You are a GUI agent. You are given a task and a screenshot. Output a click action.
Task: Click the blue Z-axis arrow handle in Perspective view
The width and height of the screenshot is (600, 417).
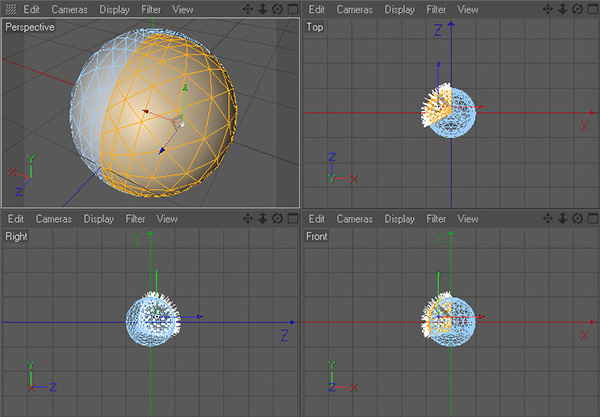click(x=162, y=151)
